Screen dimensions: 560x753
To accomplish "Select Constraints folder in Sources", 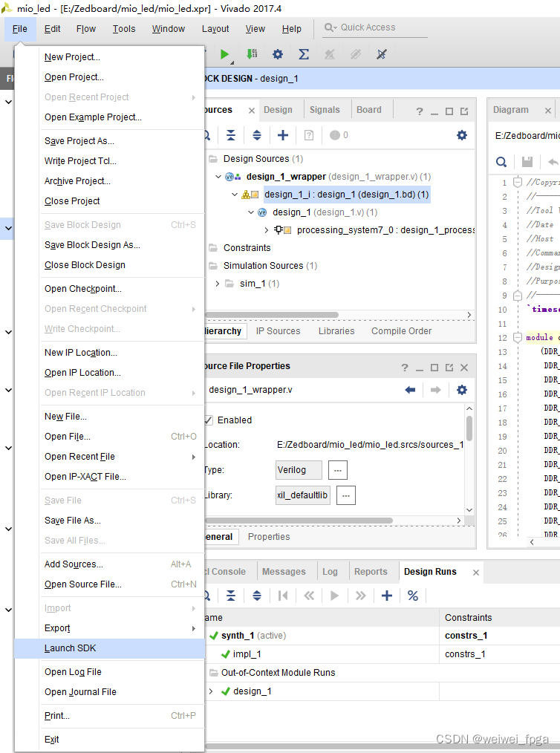I will click(247, 248).
